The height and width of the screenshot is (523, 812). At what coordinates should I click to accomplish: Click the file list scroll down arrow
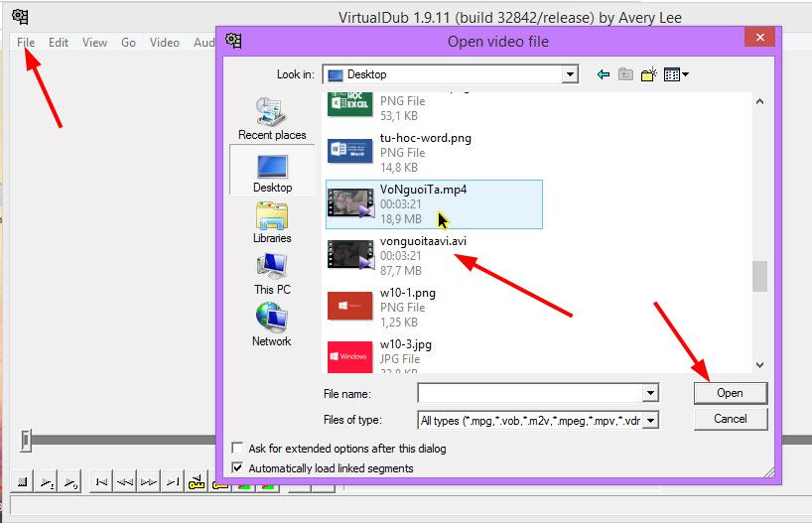pyautogui.click(x=759, y=364)
